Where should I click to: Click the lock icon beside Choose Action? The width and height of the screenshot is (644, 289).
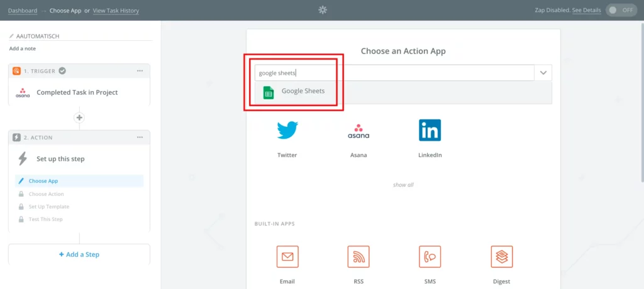pos(21,194)
